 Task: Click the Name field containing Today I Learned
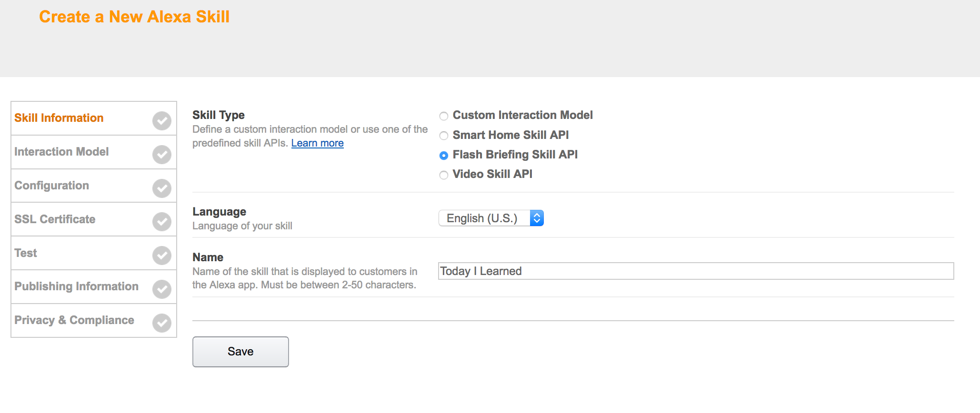pyautogui.click(x=696, y=271)
